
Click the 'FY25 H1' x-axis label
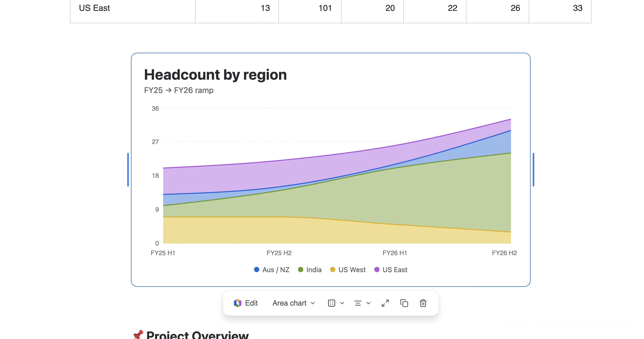(163, 253)
